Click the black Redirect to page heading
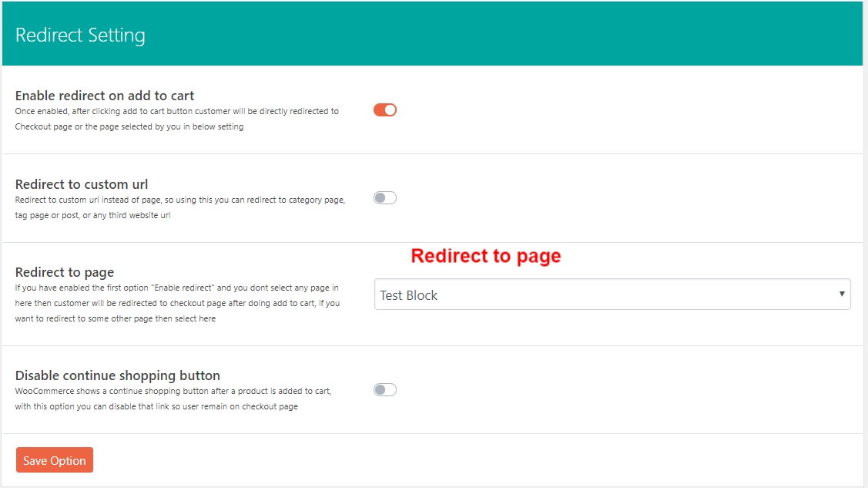Screen dimensions: 868x488 click(65, 272)
